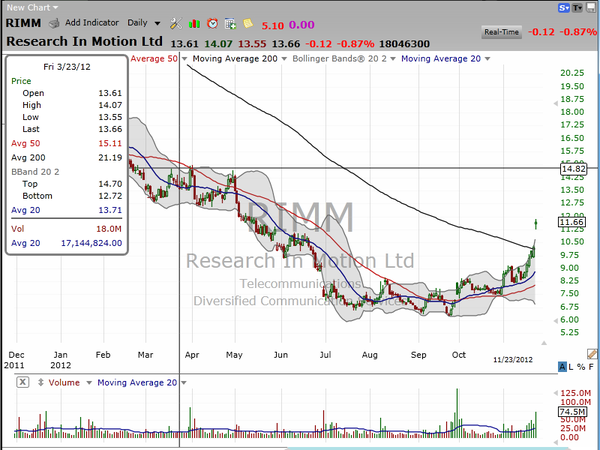The image size is (600, 450).
Task: Toggle arithmetic scale A button
Action: [562, 367]
